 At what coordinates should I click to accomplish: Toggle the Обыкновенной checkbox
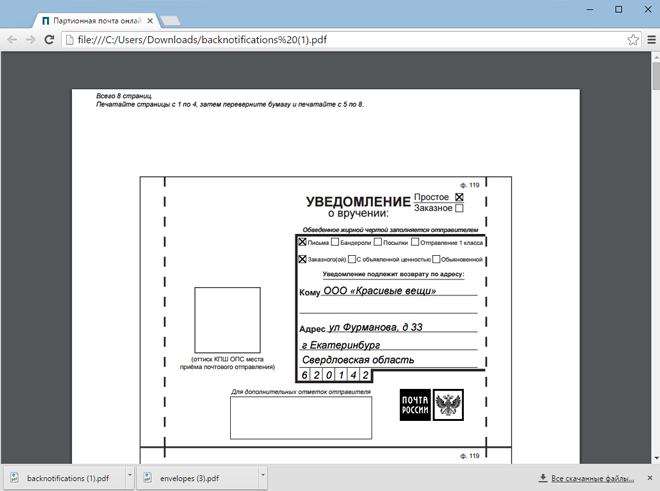[436, 259]
